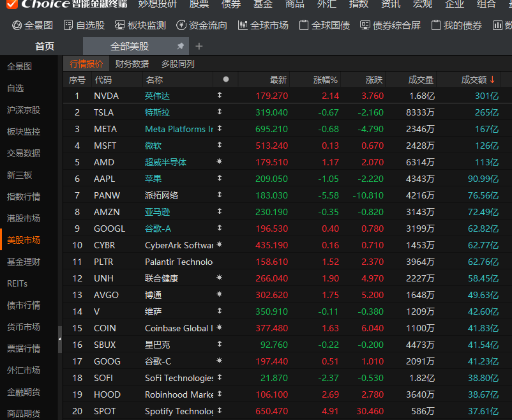Open 自选股 in the toolbar
The image size is (512, 420).
(84, 25)
